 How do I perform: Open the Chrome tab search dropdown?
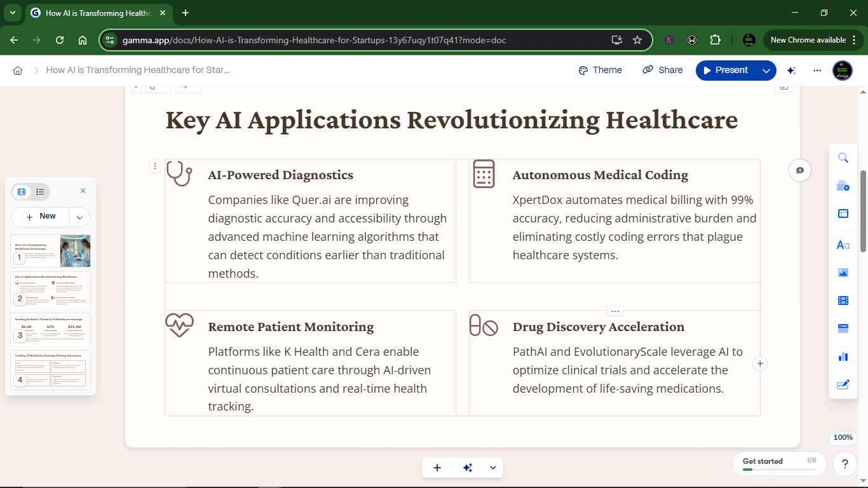[12, 13]
